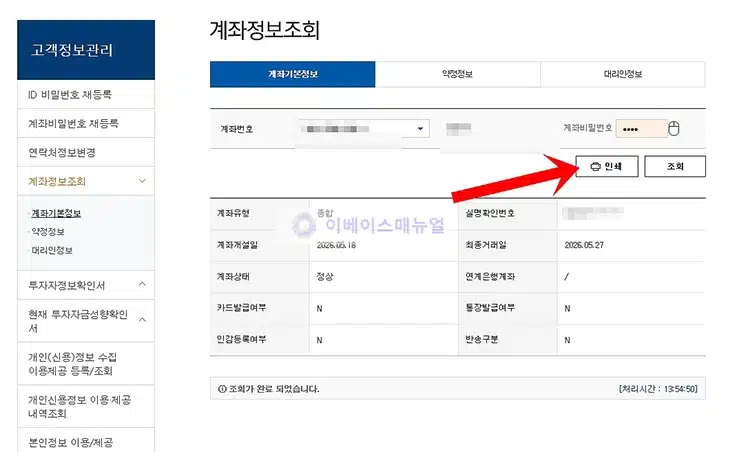Open 투자자정보확인서 sidebar item

coord(67,285)
